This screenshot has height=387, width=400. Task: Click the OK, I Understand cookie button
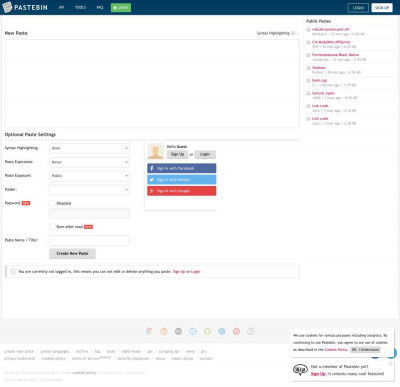pyautogui.click(x=365, y=350)
